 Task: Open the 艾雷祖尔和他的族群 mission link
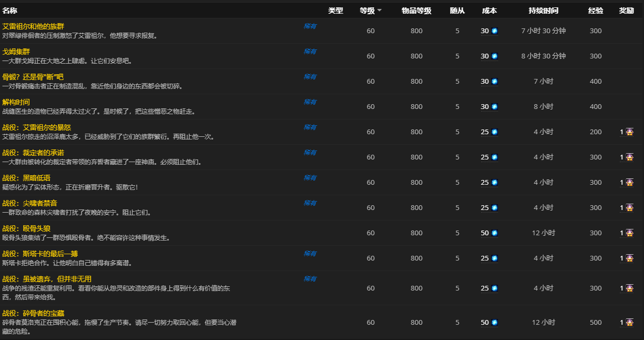click(33, 26)
